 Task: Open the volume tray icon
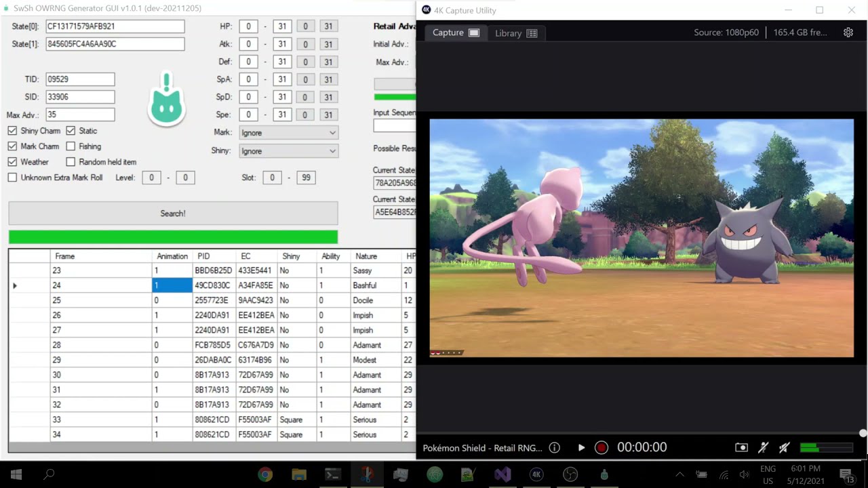click(x=744, y=474)
